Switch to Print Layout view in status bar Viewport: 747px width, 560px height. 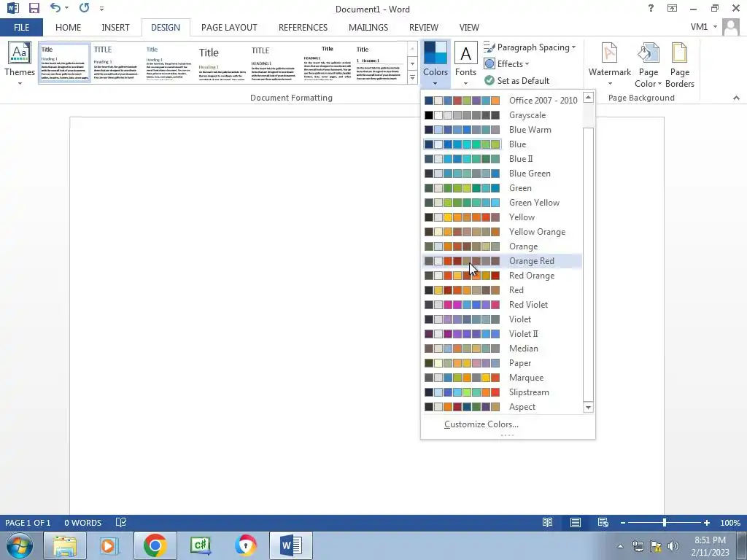click(576, 522)
